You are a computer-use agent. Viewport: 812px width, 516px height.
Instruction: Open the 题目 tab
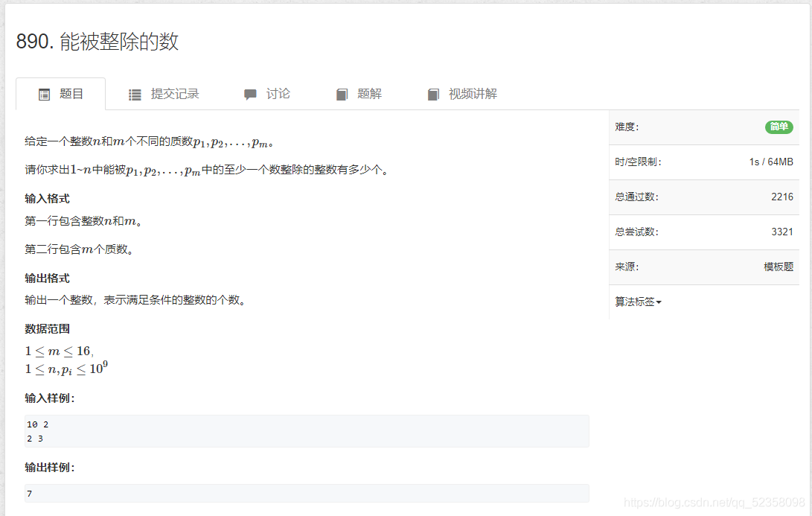(60, 94)
